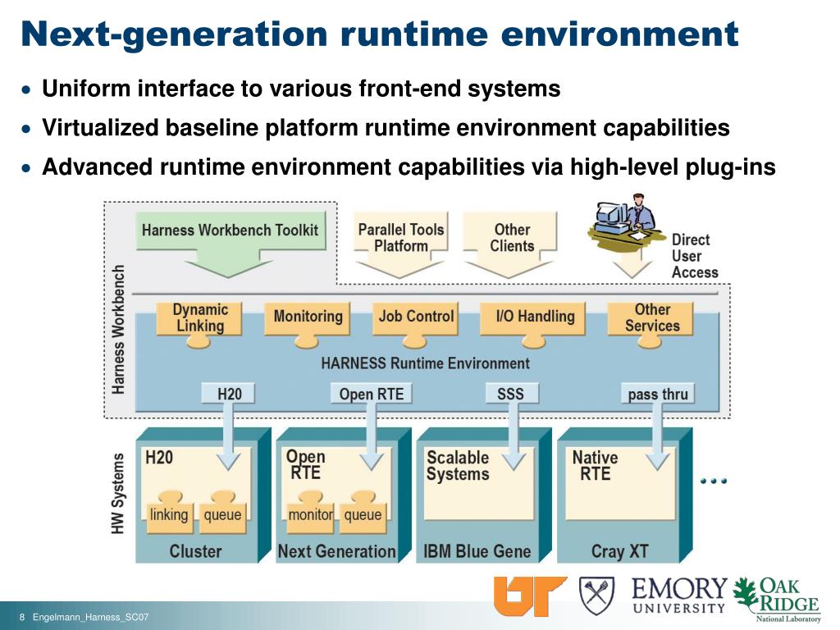Click the Emory shield crest logo
Image resolution: width=840 pixels, height=630 pixels.
pos(596,596)
